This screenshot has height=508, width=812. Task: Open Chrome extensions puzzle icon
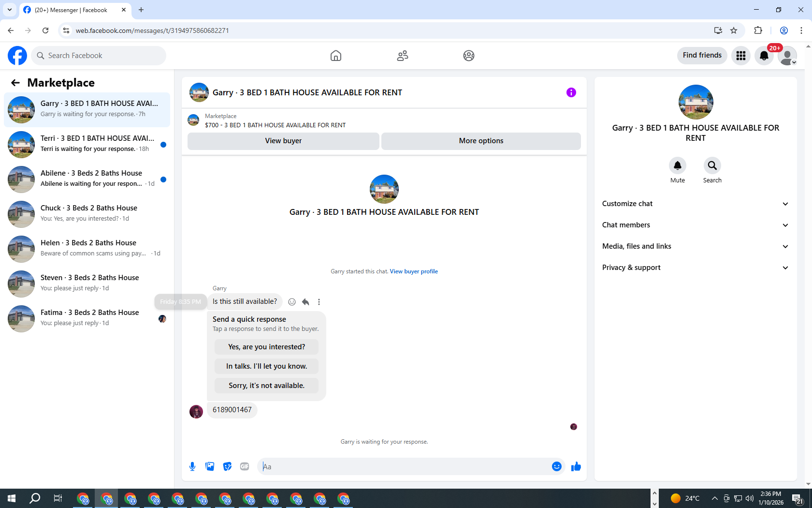point(758,30)
